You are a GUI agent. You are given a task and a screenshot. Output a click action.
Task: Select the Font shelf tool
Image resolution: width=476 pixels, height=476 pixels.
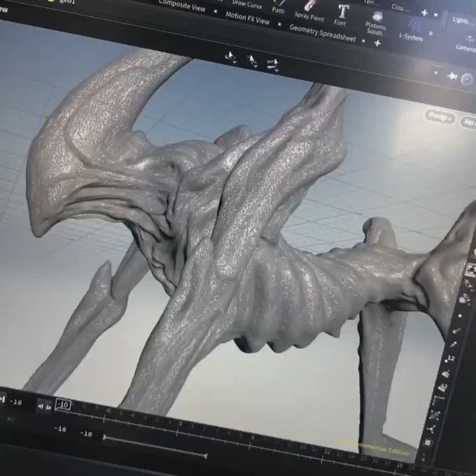(341, 16)
